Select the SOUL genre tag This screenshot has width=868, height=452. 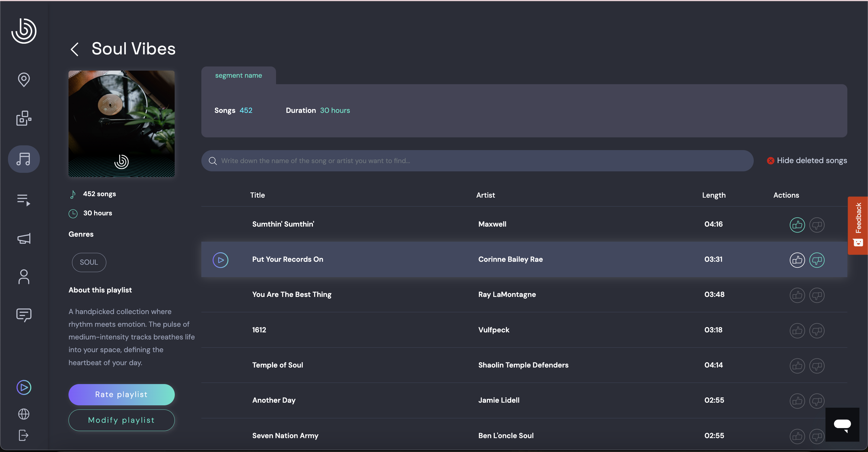(89, 262)
